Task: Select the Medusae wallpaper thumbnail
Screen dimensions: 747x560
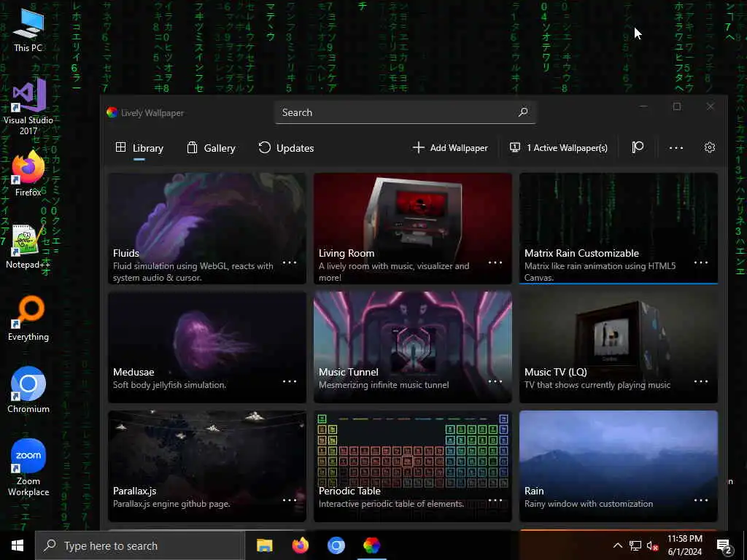Action: (x=207, y=347)
